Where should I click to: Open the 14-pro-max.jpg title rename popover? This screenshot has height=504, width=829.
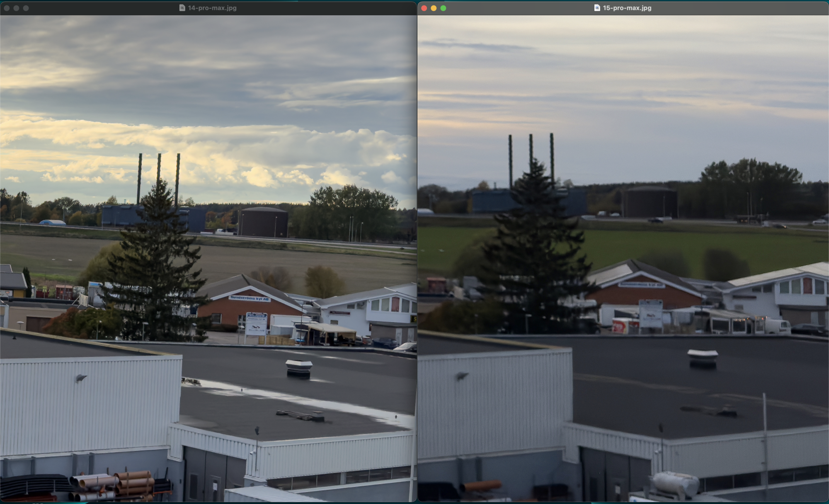click(x=212, y=8)
